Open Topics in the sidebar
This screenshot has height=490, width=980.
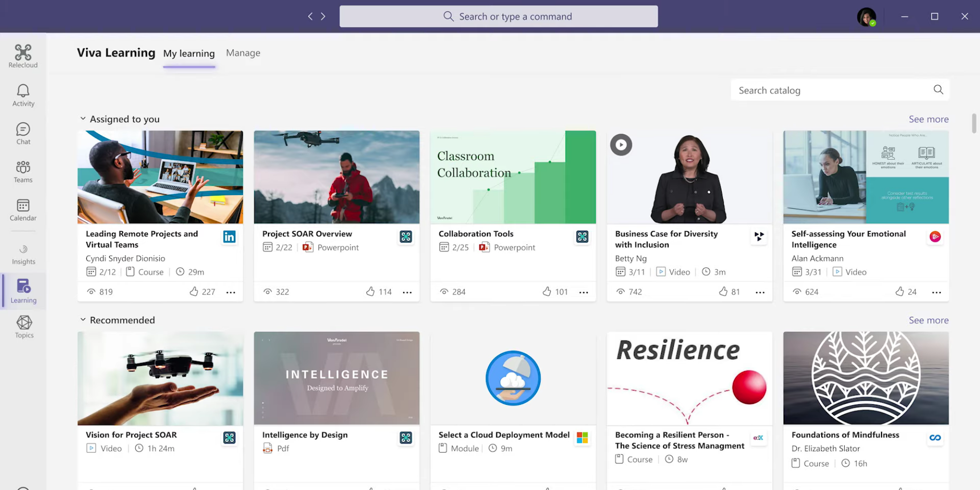pyautogui.click(x=24, y=327)
